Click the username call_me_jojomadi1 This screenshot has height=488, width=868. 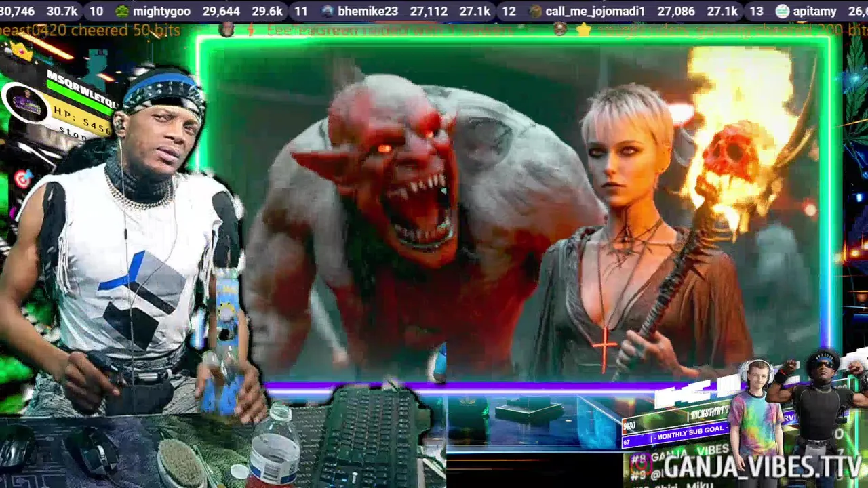pyautogui.click(x=595, y=11)
